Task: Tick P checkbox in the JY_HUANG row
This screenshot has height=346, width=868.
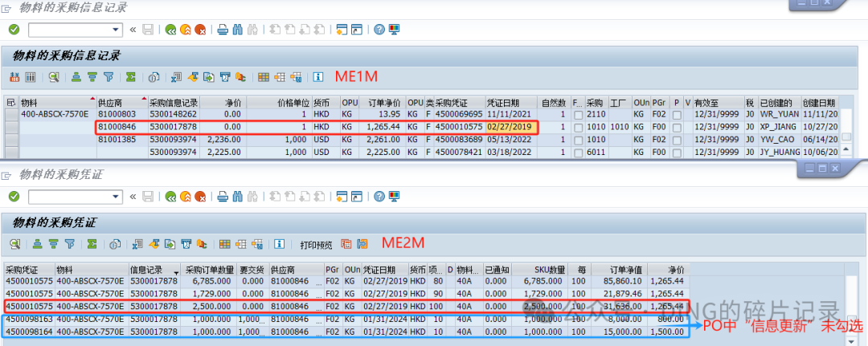Action: (677, 152)
